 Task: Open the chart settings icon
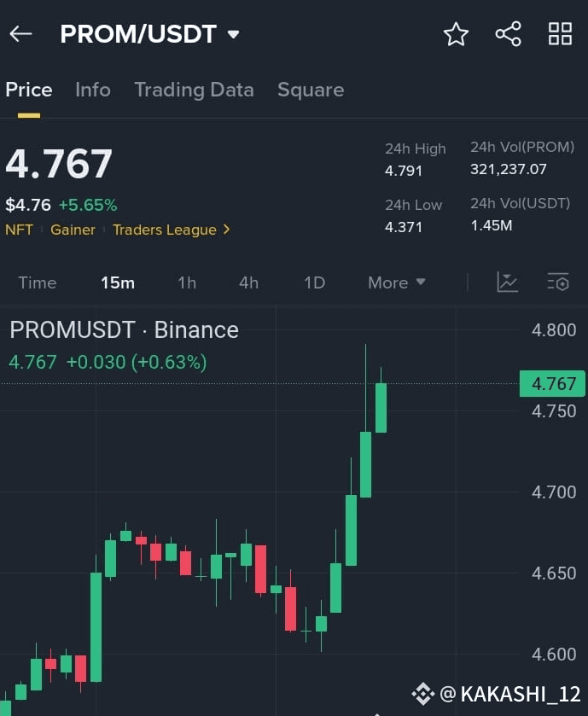(x=558, y=282)
